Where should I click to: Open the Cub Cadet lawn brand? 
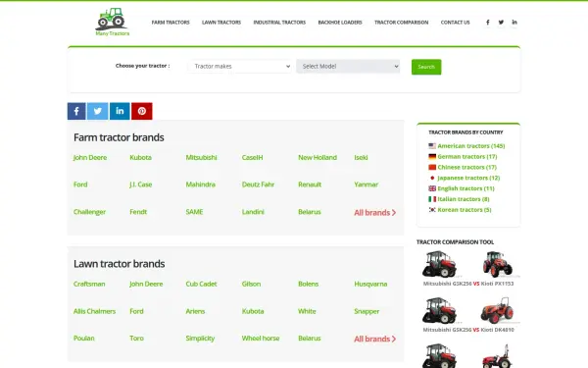tap(201, 284)
